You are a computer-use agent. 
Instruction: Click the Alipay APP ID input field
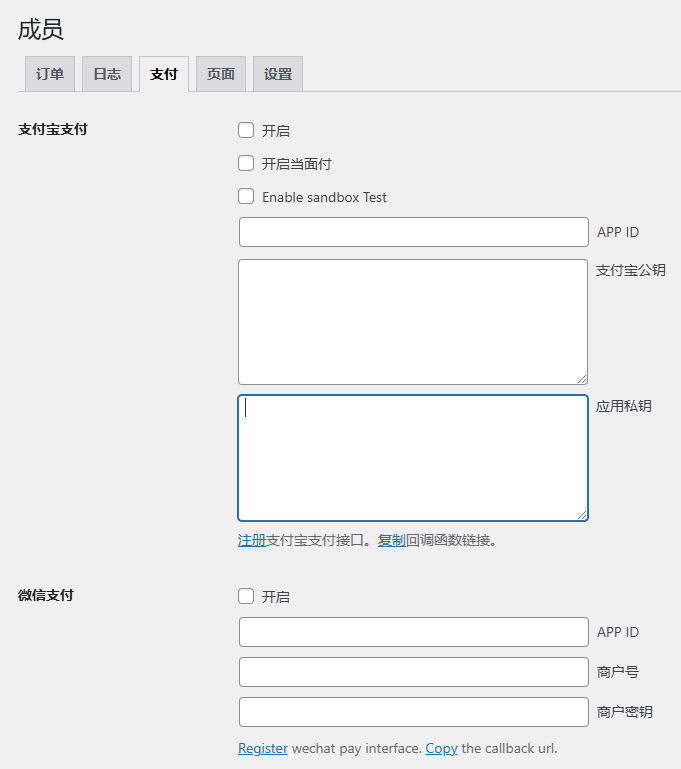click(x=413, y=232)
